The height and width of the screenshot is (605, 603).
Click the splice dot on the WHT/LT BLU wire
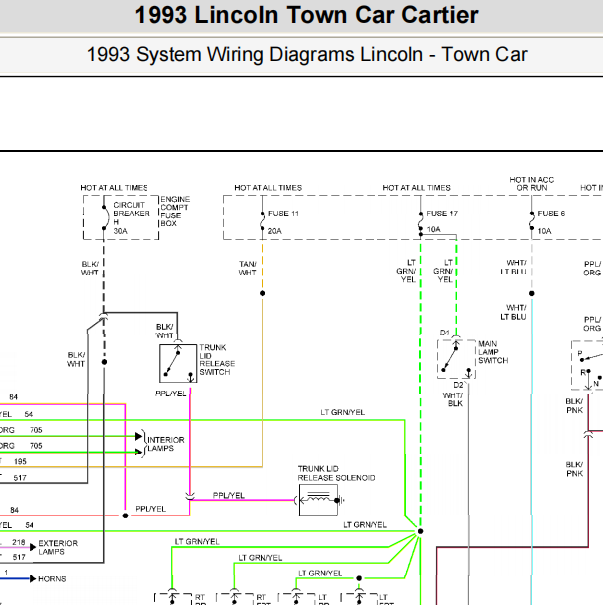coord(532,294)
